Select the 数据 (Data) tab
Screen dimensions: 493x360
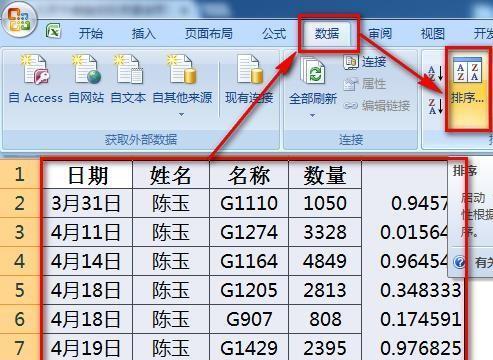(327, 33)
